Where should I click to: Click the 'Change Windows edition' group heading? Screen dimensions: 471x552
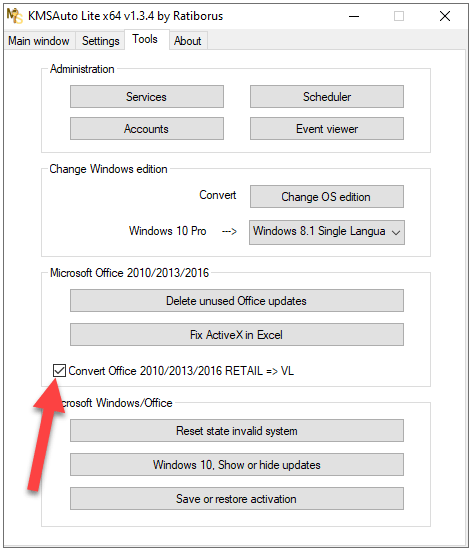[x=108, y=169]
